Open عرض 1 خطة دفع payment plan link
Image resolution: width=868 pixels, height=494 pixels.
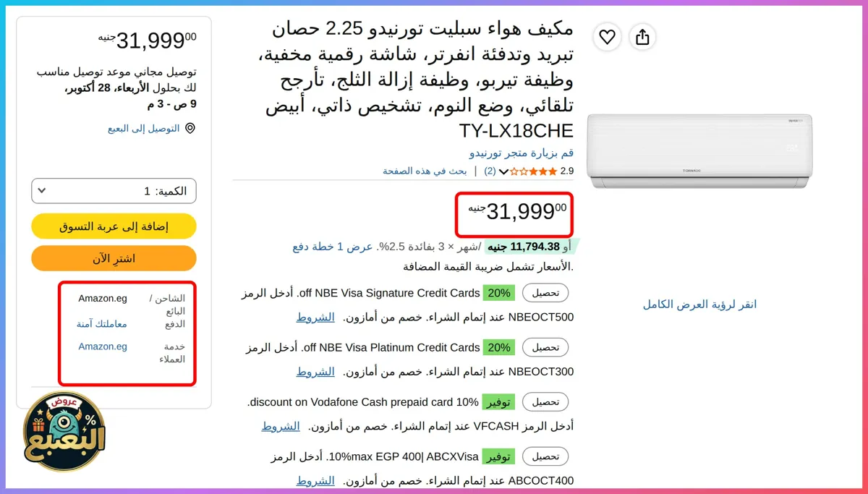click(333, 247)
